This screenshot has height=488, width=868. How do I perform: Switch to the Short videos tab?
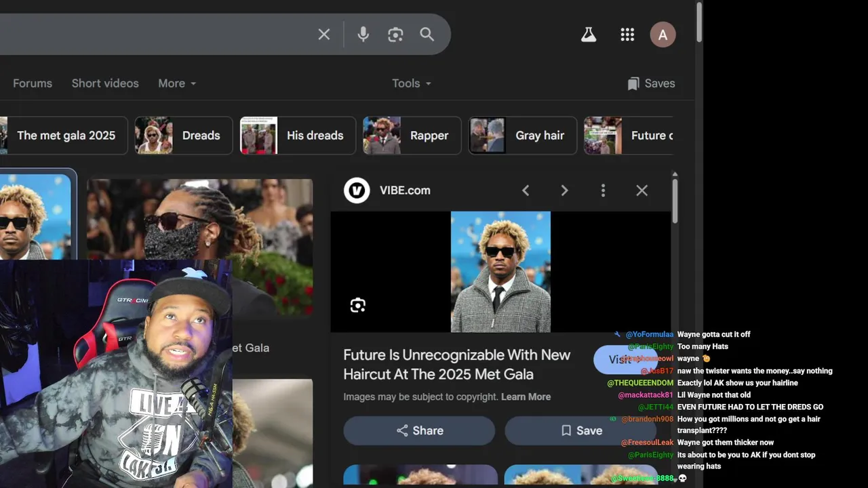point(105,83)
